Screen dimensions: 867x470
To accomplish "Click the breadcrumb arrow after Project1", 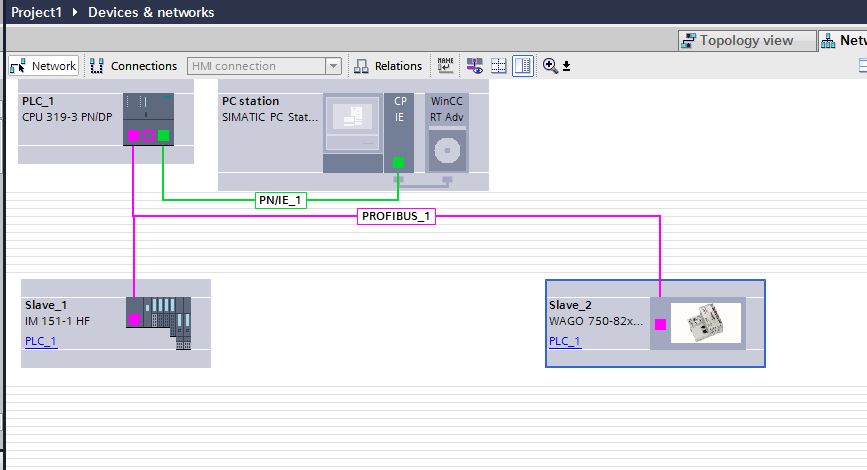I will tap(75, 12).
